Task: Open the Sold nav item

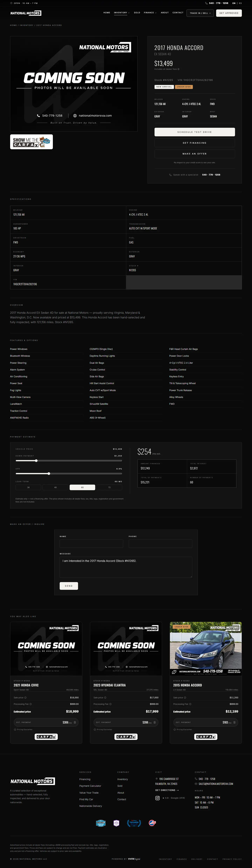Action: (137, 13)
